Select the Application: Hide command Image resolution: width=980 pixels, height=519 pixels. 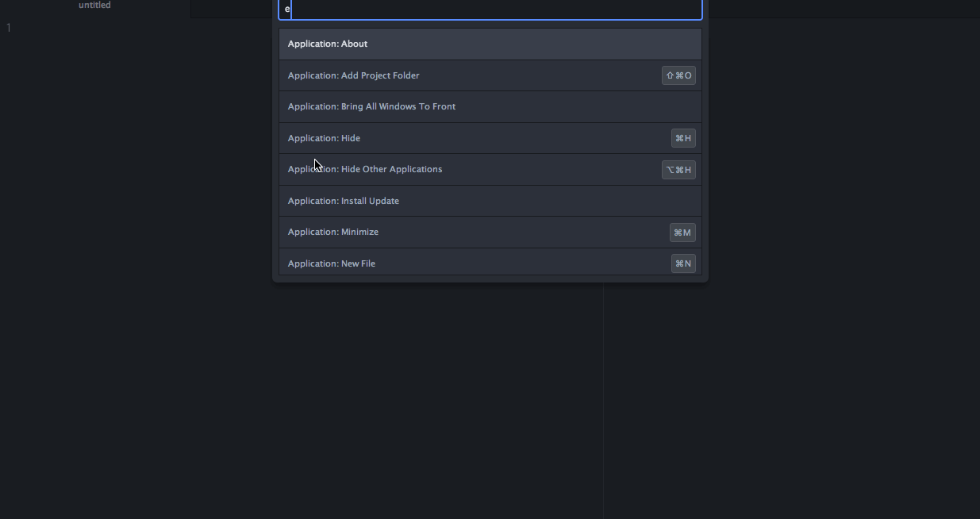click(x=324, y=138)
